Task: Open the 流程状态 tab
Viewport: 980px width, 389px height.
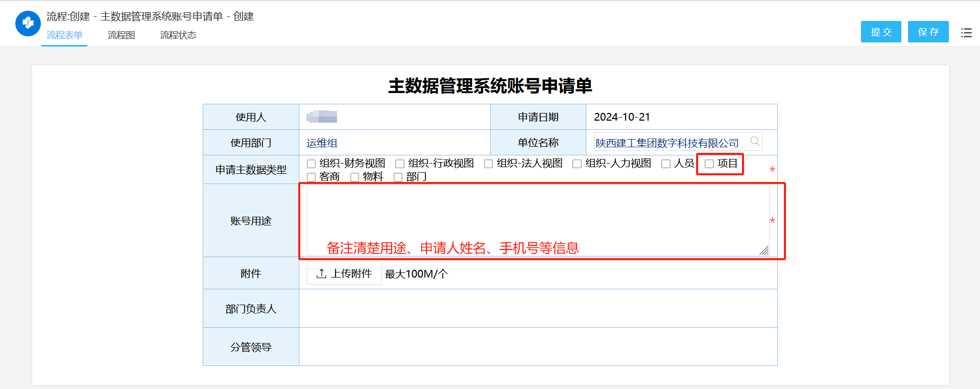Action: [178, 35]
